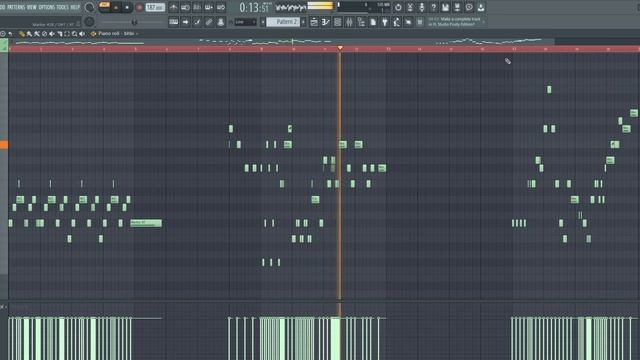This screenshot has height=360, width=640.
Task: Open the PATTERNS menu
Action: click(16, 7)
